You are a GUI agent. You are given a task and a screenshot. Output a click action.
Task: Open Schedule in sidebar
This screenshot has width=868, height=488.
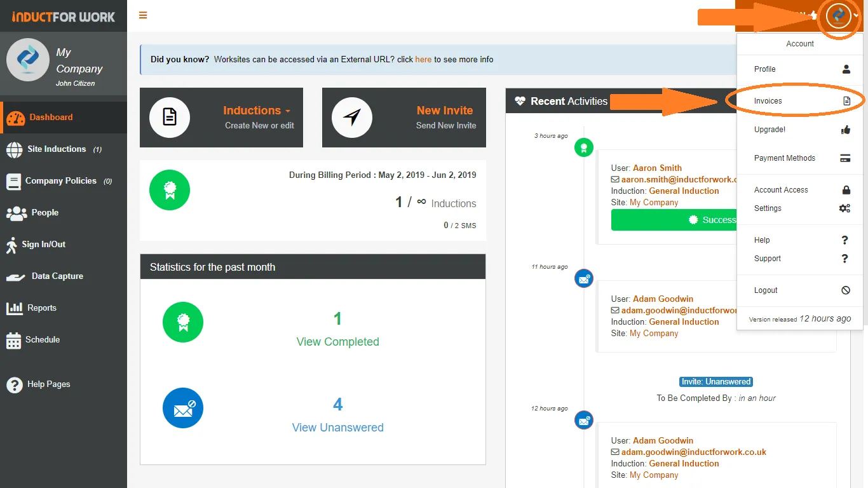(x=64, y=340)
